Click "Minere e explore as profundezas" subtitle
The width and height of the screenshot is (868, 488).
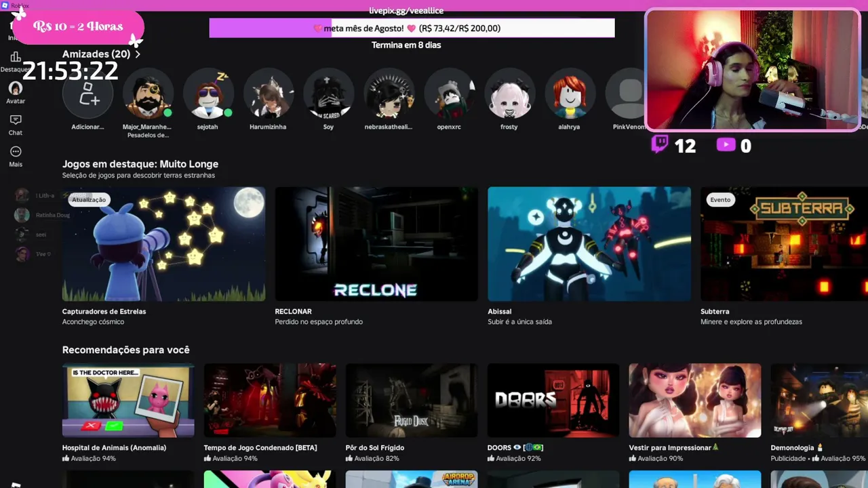click(751, 322)
